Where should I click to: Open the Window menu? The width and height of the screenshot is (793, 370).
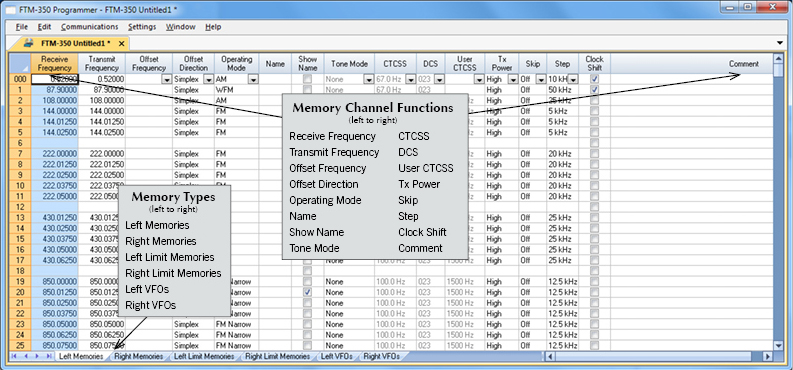[x=181, y=27]
